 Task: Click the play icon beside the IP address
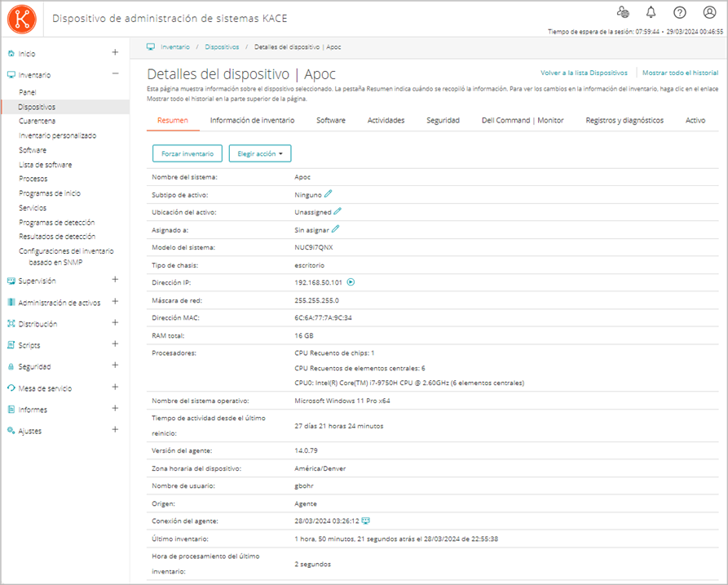(x=351, y=282)
